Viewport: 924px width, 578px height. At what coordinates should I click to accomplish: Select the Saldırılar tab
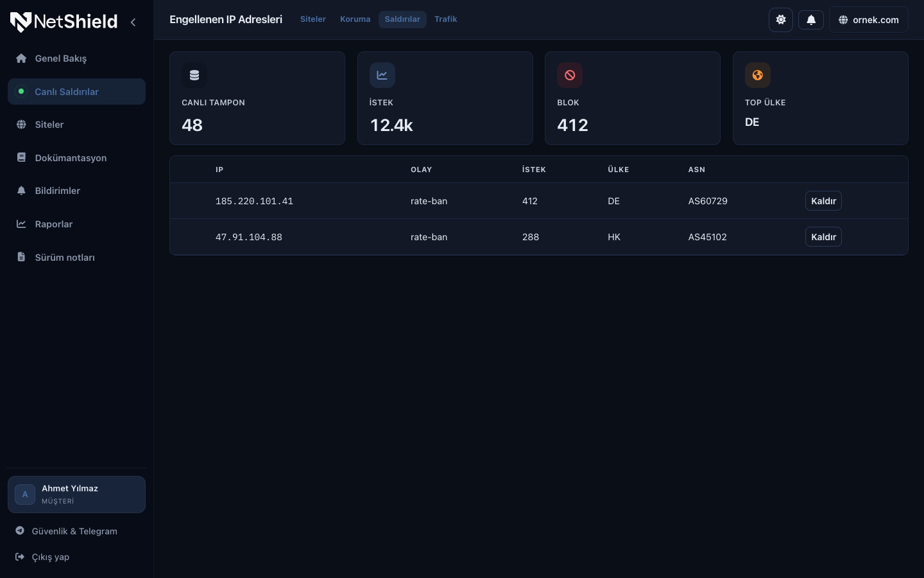(402, 19)
